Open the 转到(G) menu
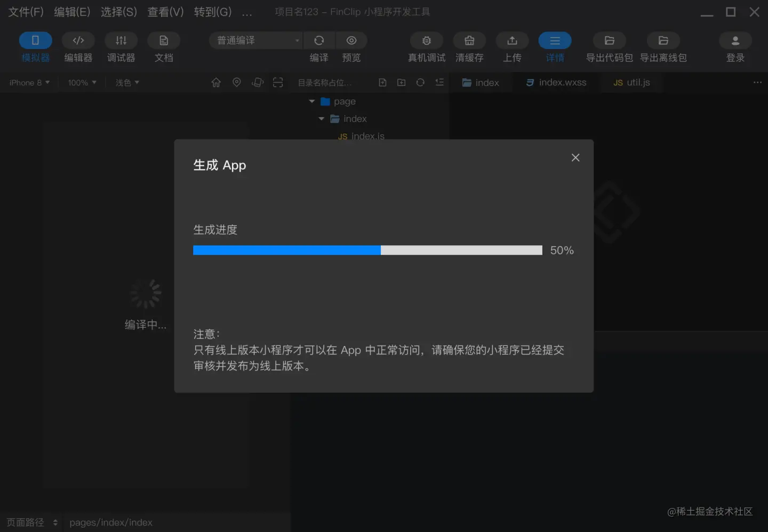 tap(213, 12)
